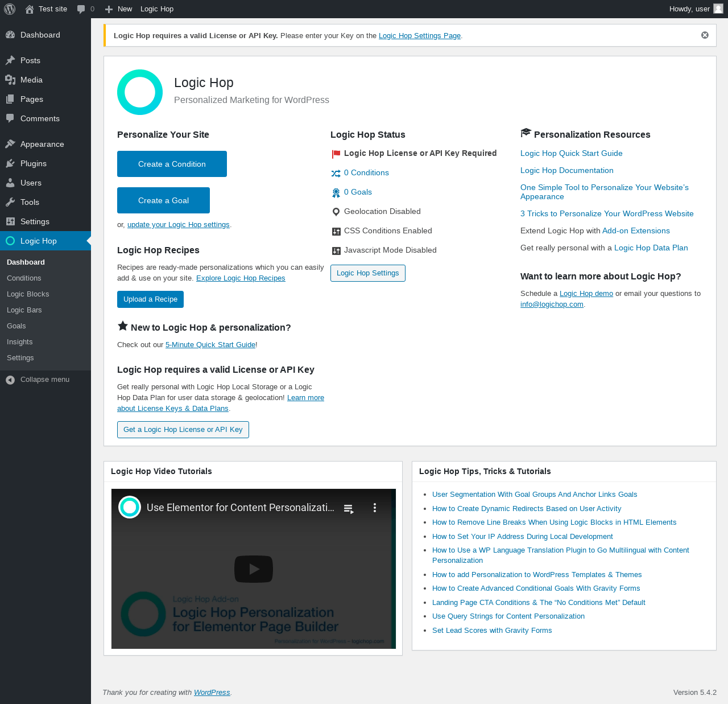Open update your Logic Hop settings link

click(x=179, y=225)
